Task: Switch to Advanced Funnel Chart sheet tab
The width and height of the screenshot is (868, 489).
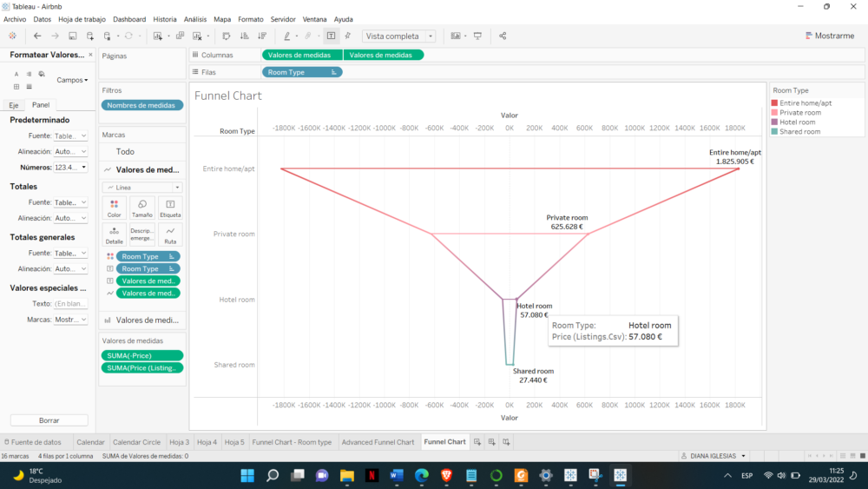Action: (x=378, y=442)
